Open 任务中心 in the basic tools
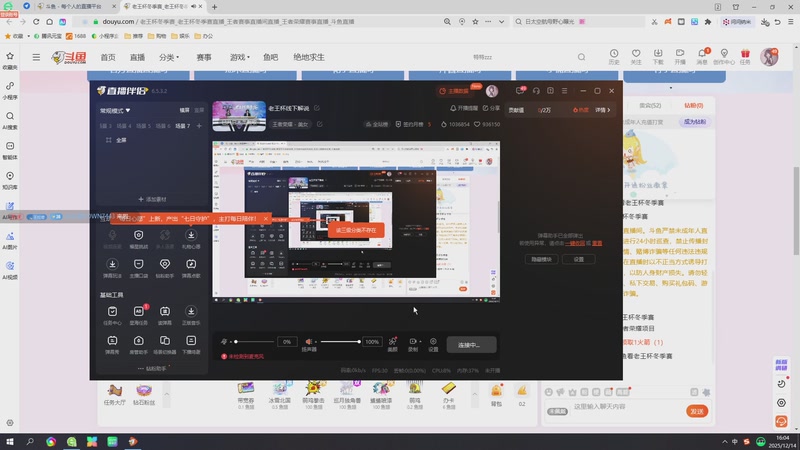 (112, 315)
